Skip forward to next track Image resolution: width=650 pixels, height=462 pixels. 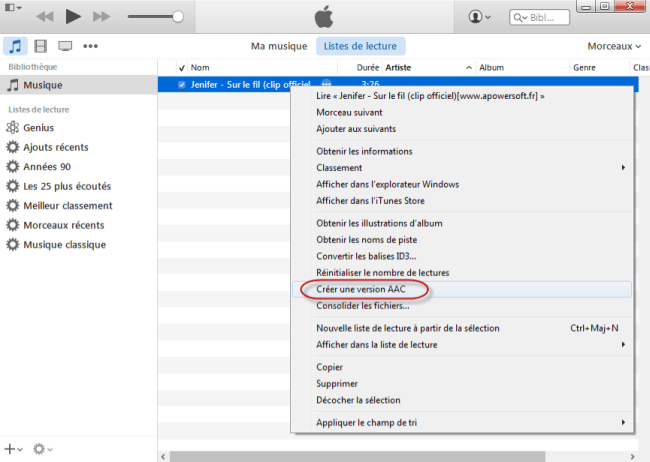(x=102, y=17)
